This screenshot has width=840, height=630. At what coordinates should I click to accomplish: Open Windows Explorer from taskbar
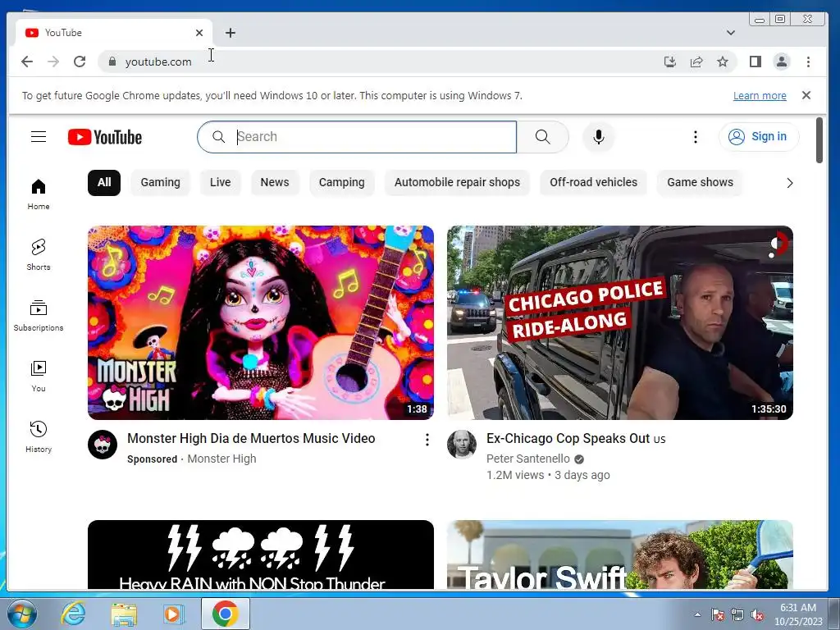coord(124,614)
